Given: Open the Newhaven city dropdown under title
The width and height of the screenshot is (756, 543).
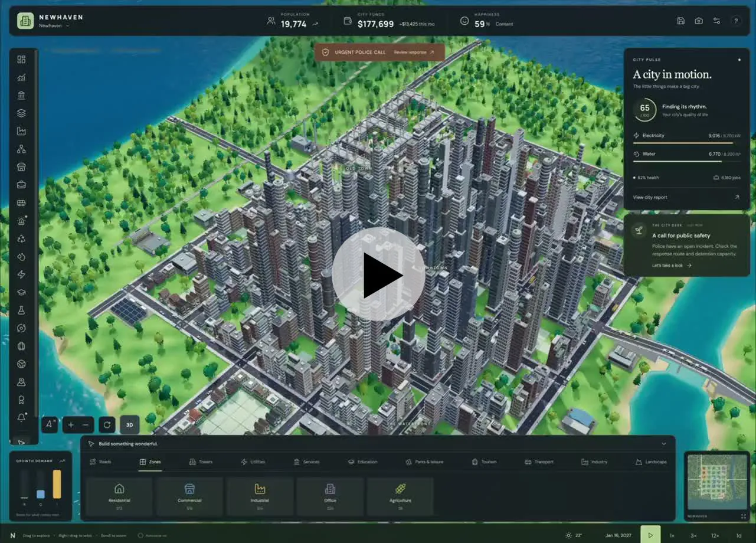Looking at the screenshot, I should [54, 26].
